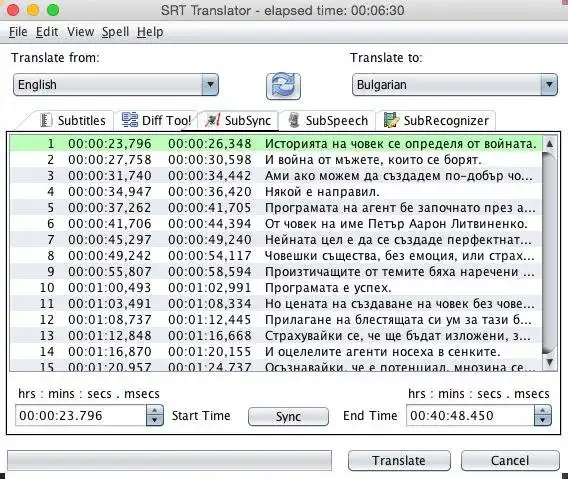
Task: Open the Translate from English dropdown
Action: point(116,85)
